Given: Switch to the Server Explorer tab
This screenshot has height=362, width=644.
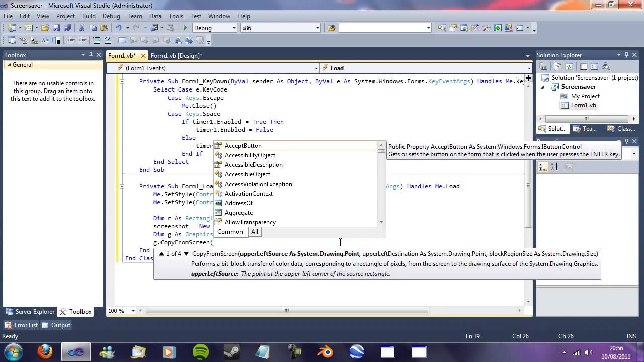Looking at the screenshot, I should click(30, 312).
